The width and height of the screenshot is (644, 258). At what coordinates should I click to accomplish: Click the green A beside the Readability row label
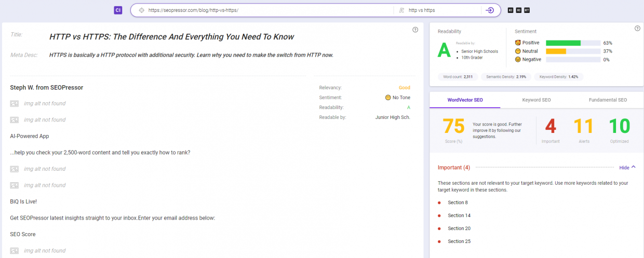(409, 107)
